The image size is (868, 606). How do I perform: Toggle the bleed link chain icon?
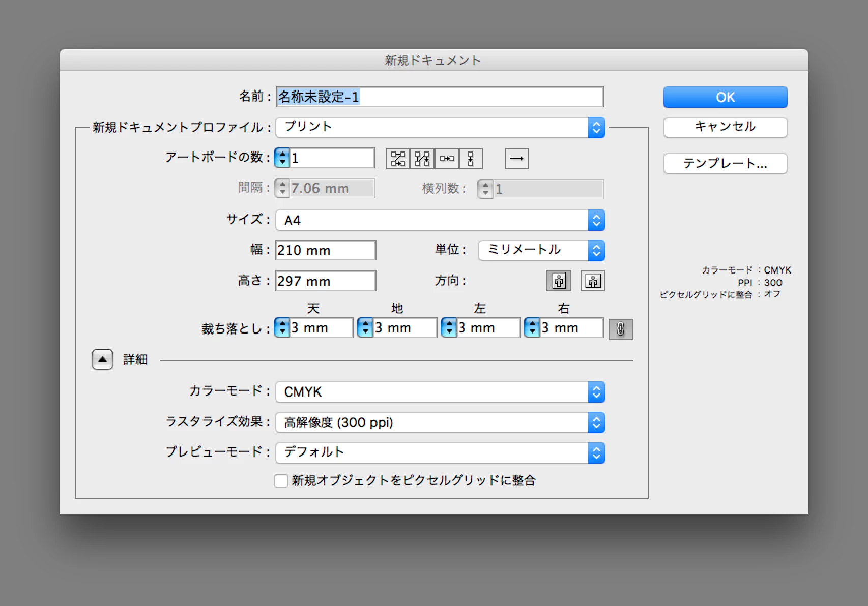click(621, 329)
